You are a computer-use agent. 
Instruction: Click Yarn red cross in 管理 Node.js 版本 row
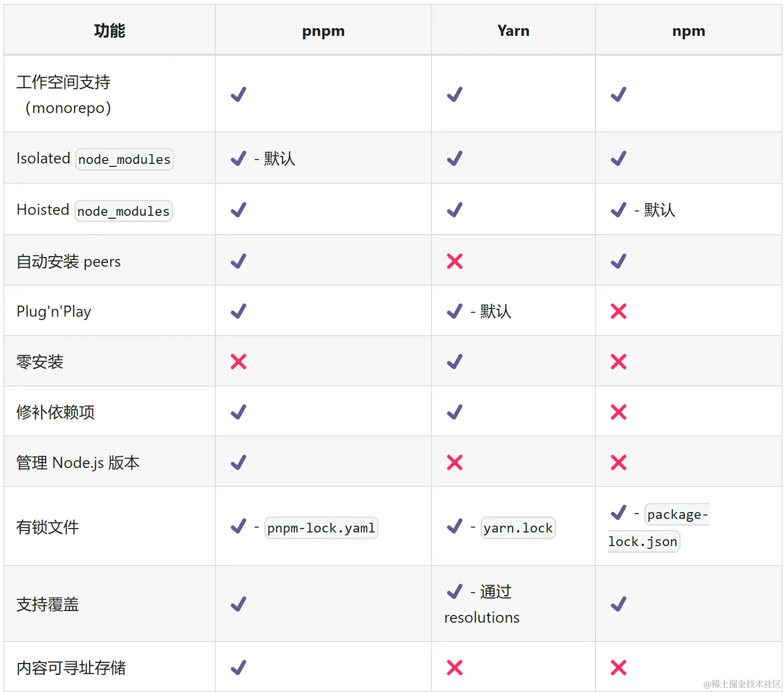coord(455,462)
